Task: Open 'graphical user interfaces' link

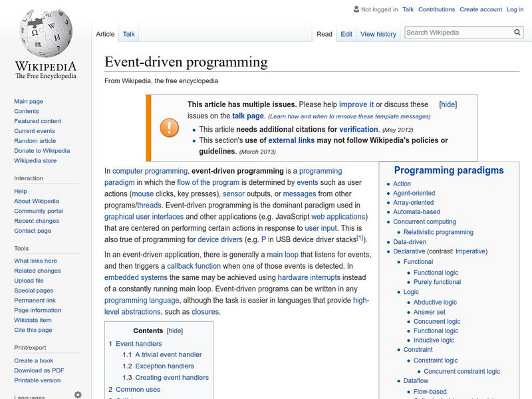Action: pos(144,217)
